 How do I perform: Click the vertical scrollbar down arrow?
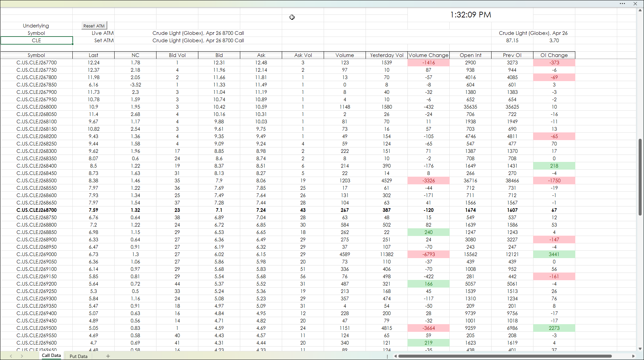click(640, 349)
